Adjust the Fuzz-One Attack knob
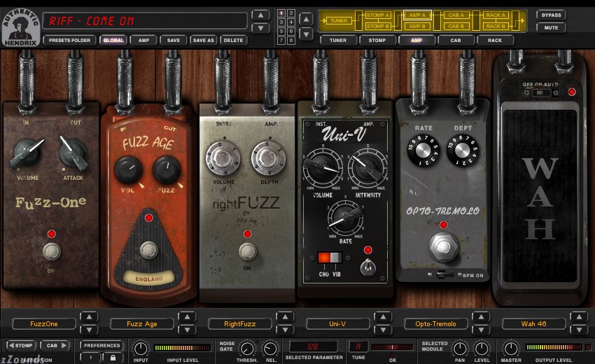595x364 pixels. point(73,153)
